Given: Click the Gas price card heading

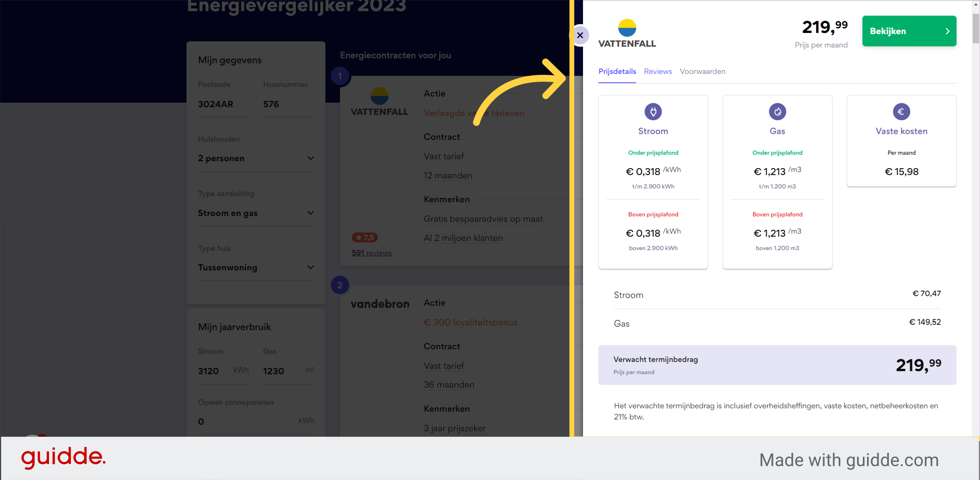Looking at the screenshot, I should (x=777, y=131).
